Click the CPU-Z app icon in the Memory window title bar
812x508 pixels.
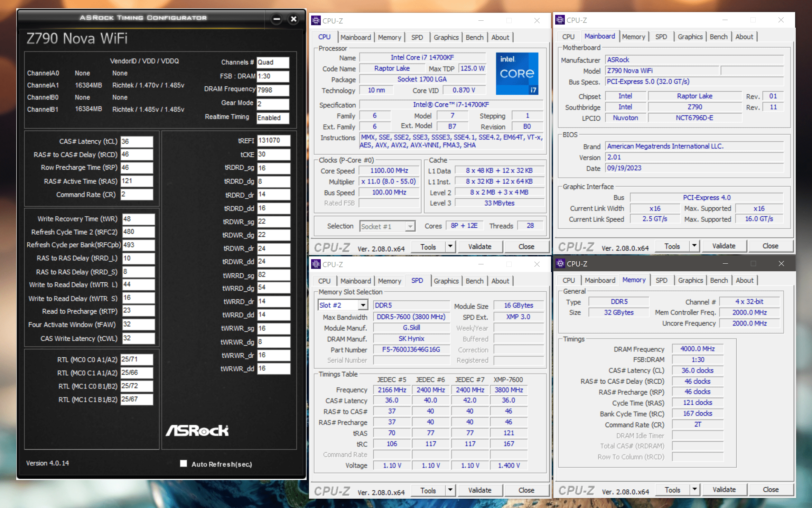560,264
